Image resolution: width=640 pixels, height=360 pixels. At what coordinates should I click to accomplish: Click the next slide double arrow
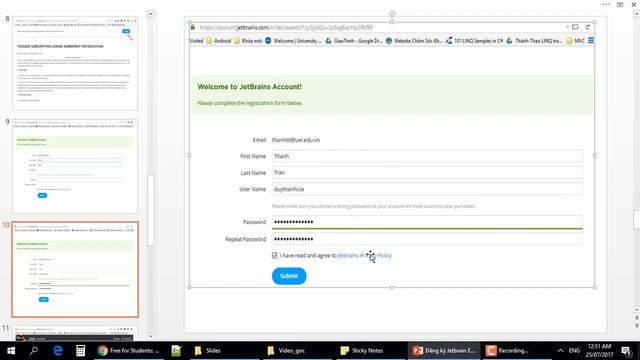pos(636,325)
